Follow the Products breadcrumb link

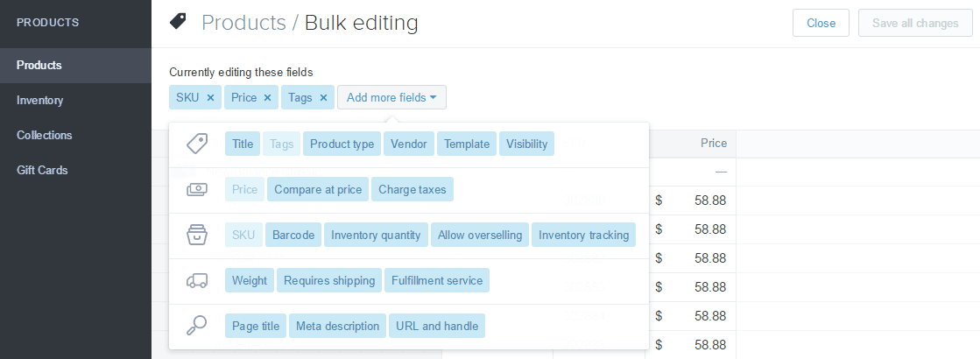point(243,23)
